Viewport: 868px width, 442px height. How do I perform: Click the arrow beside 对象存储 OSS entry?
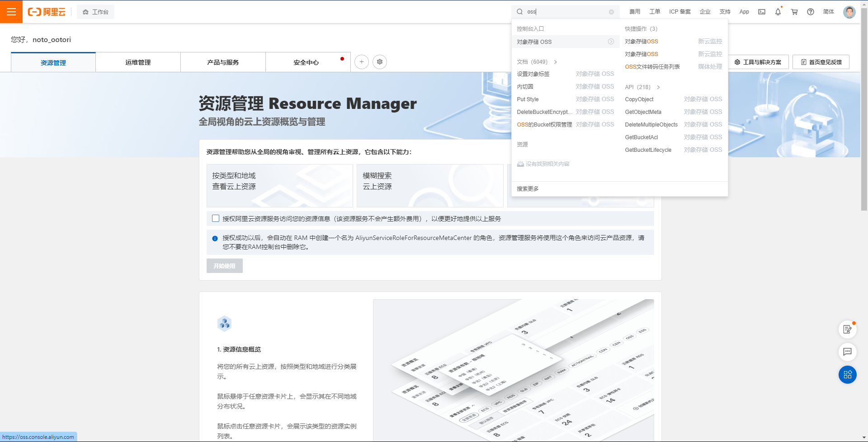click(611, 42)
